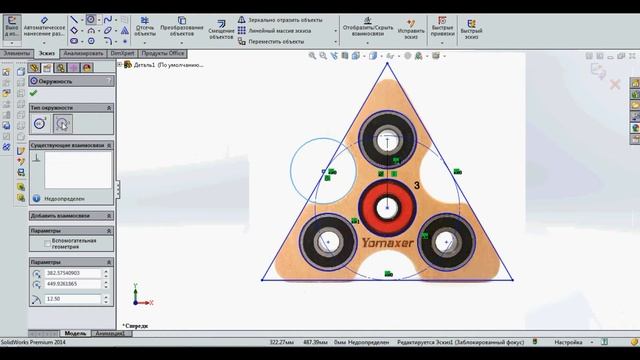
Task: Select the Rectangle sketch tool
Action: (74, 31)
